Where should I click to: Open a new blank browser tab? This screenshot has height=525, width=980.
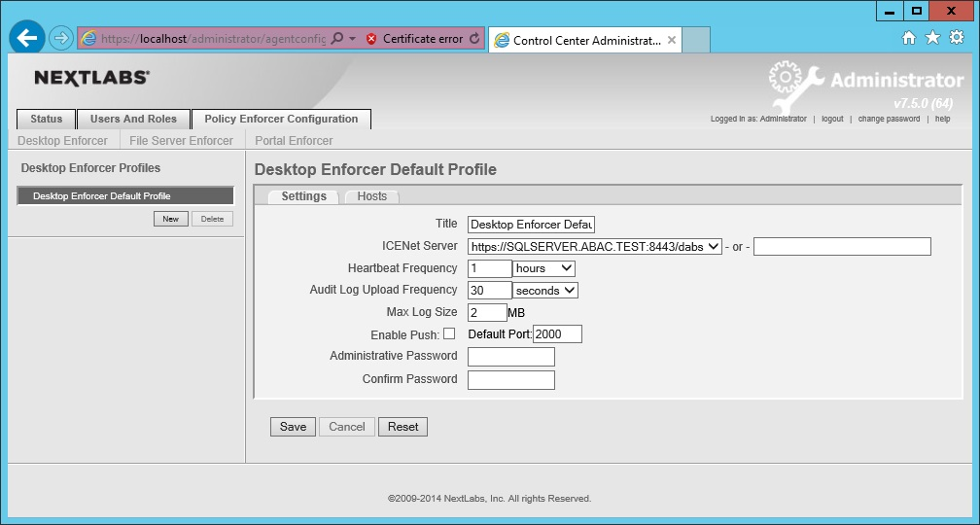(x=696, y=40)
